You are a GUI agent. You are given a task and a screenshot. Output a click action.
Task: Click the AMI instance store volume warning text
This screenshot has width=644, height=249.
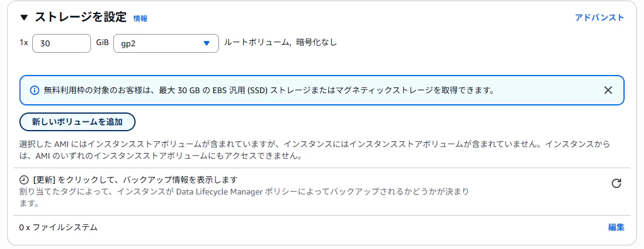pos(315,150)
